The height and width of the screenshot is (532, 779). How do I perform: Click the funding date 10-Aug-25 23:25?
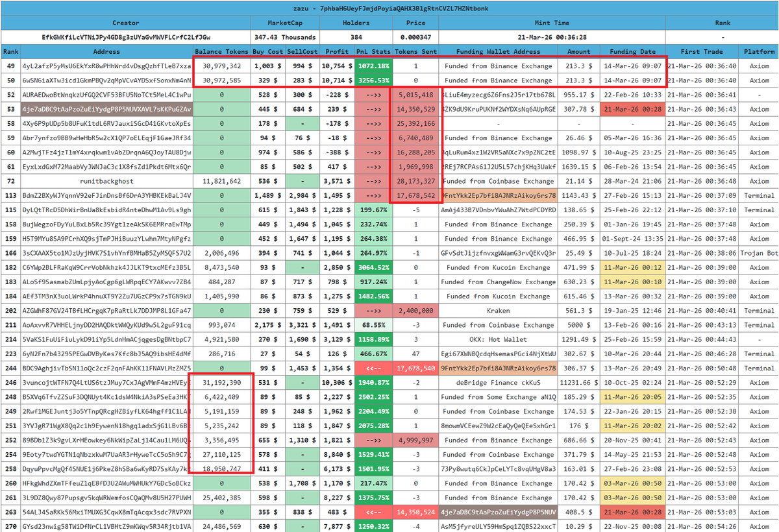click(632, 152)
